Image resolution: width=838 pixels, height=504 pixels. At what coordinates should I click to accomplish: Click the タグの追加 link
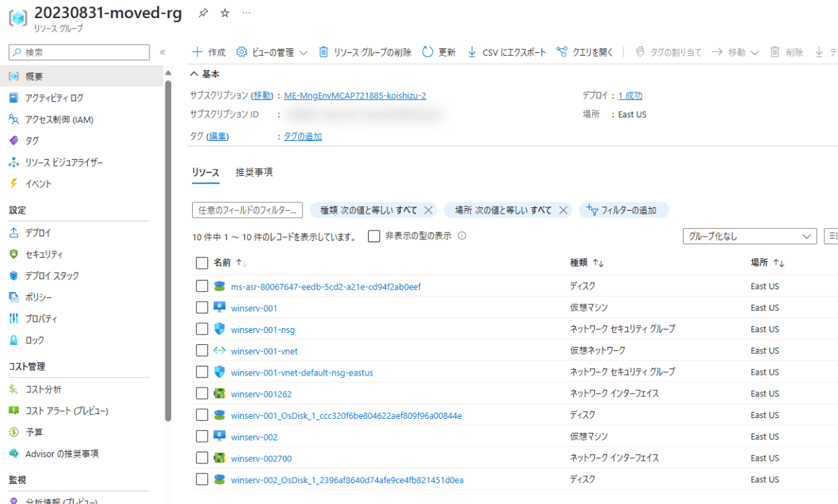[303, 137]
